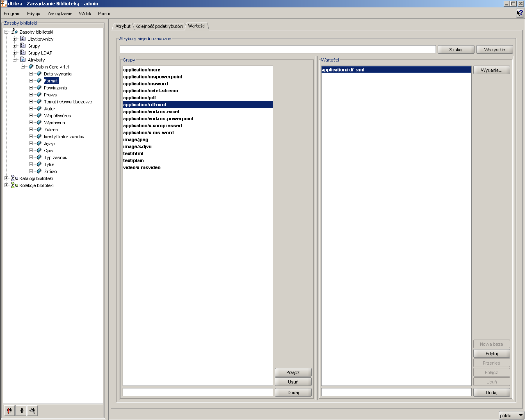The width and height of the screenshot is (525, 420).
Task: Select the Tytuł attribute in tree
Action: [x=49, y=164]
